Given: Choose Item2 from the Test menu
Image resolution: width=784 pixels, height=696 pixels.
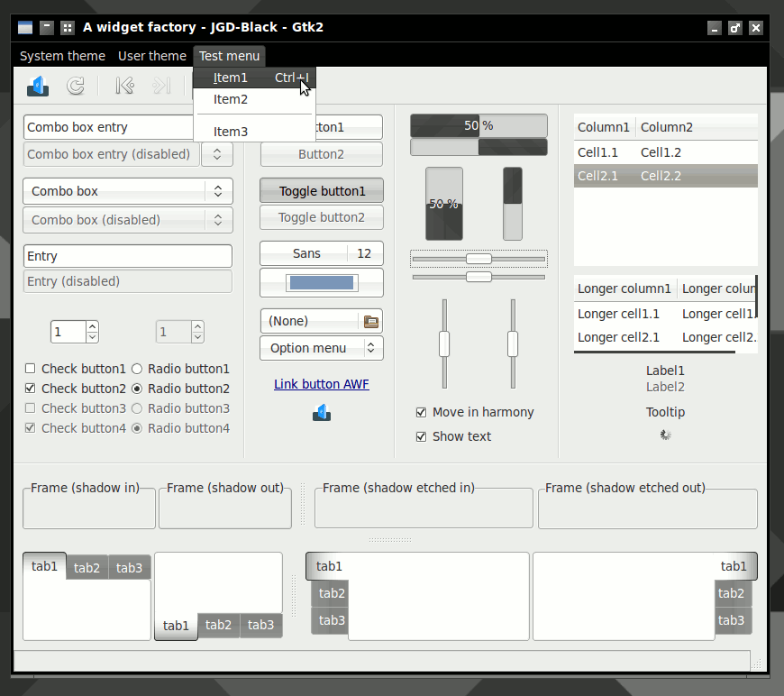Looking at the screenshot, I should coord(254,99).
